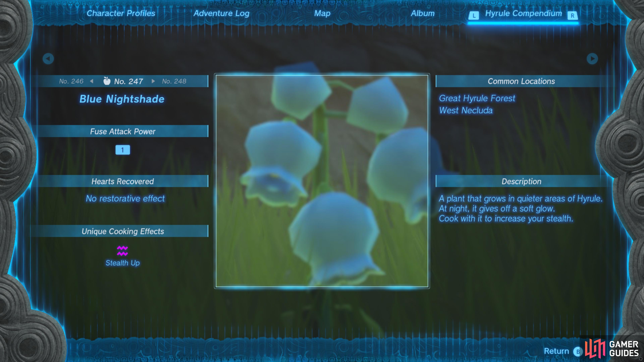Click the Common Locations header
Viewport: 644px width, 362px height.
point(521,81)
